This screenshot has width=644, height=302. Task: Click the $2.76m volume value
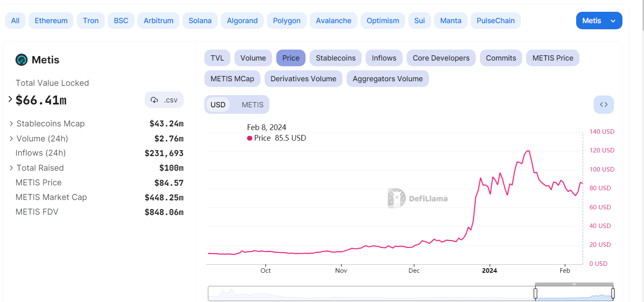coord(169,139)
